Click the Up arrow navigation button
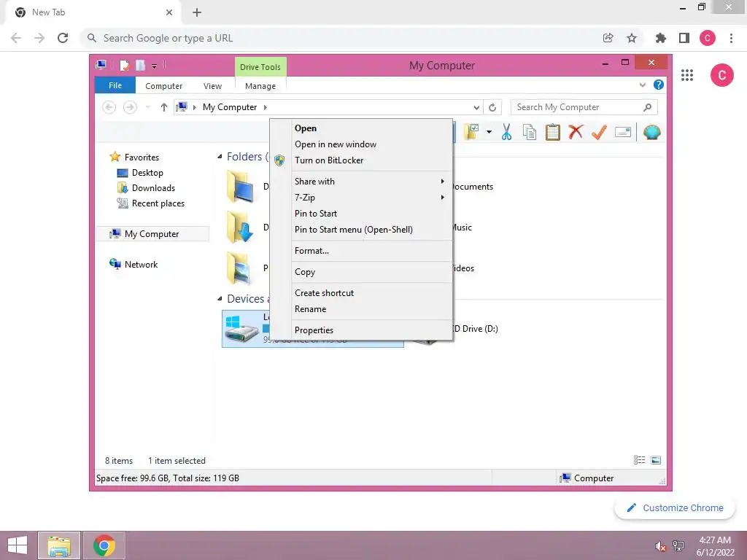This screenshot has width=747, height=560. point(164,107)
